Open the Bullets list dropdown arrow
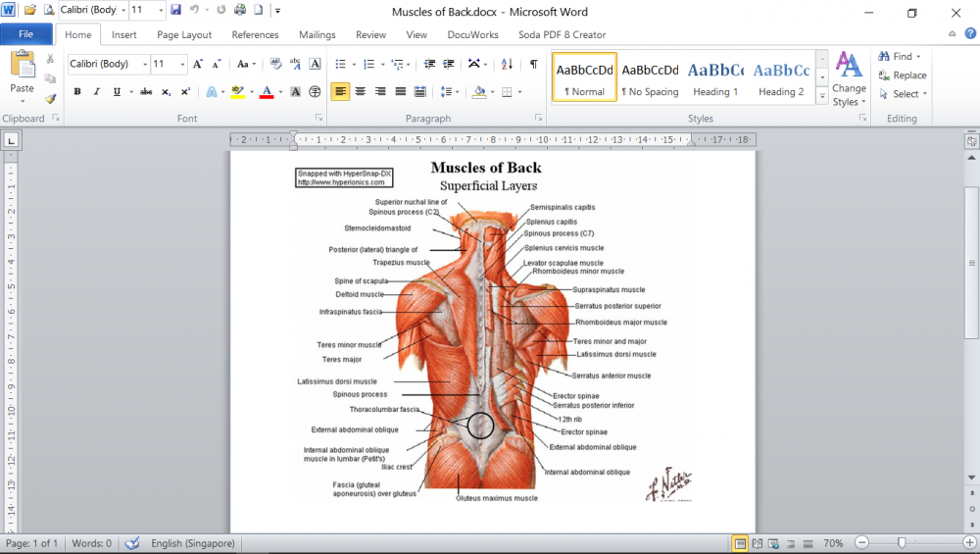This screenshot has width=980, height=554. 354,64
